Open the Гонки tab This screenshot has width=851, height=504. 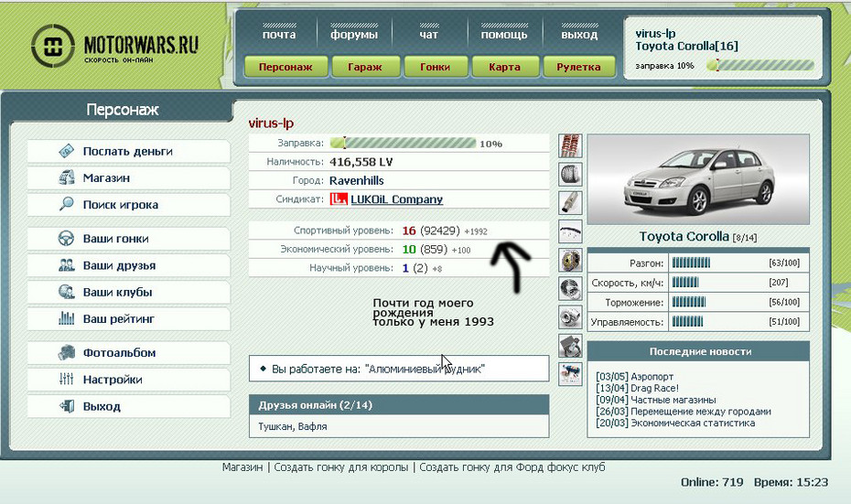(435, 67)
